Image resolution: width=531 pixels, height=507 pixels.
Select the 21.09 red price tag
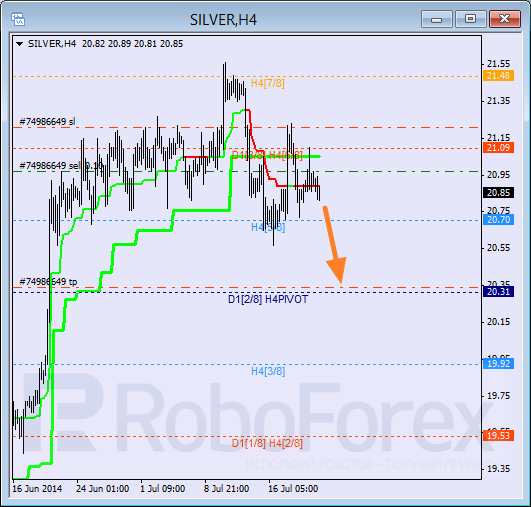(498, 148)
